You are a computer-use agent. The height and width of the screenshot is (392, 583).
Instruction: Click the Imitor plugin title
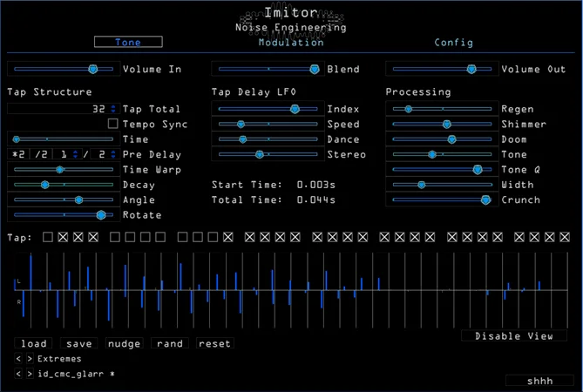(291, 13)
